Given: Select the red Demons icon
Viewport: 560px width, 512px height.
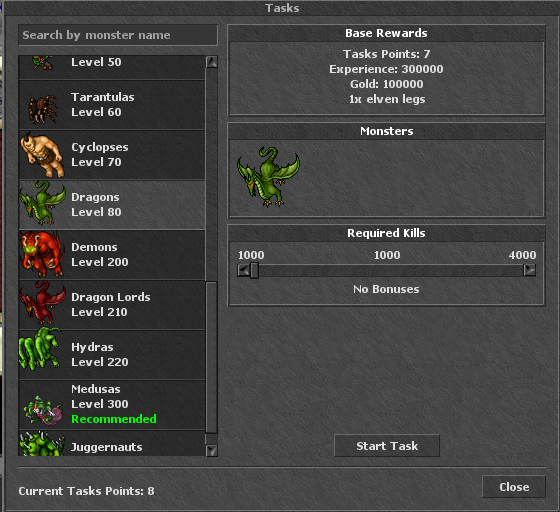Looking at the screenshot, I should tap(41, 254).
